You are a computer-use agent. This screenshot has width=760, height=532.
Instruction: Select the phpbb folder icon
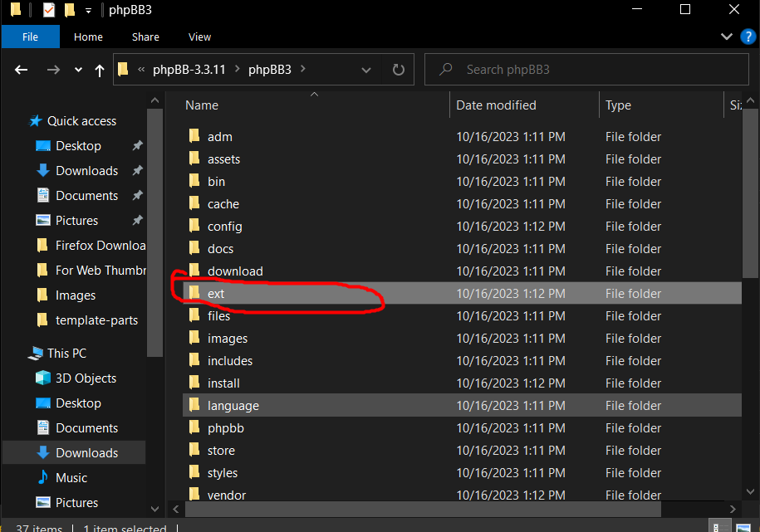(194, 427)
